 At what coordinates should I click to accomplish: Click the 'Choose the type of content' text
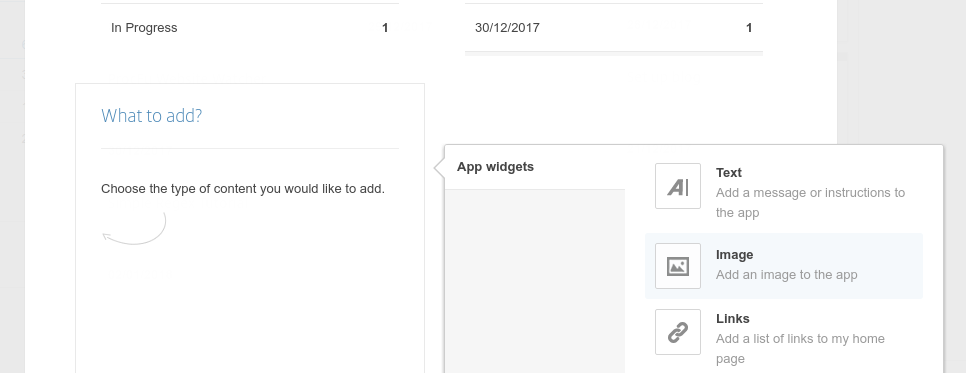(x=243, y=189)
